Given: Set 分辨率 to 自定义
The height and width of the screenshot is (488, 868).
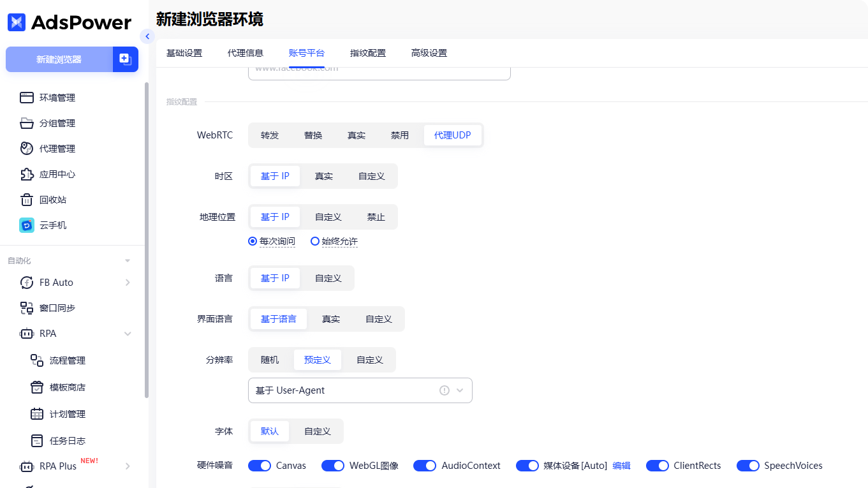Looking at the screenshot, I should point(370,360).
